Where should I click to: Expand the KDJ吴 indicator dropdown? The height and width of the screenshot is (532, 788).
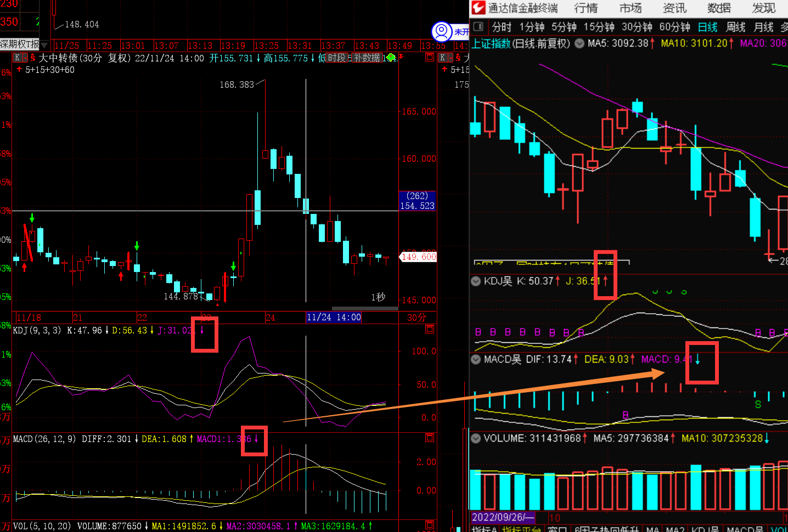[x=476, y=281]
